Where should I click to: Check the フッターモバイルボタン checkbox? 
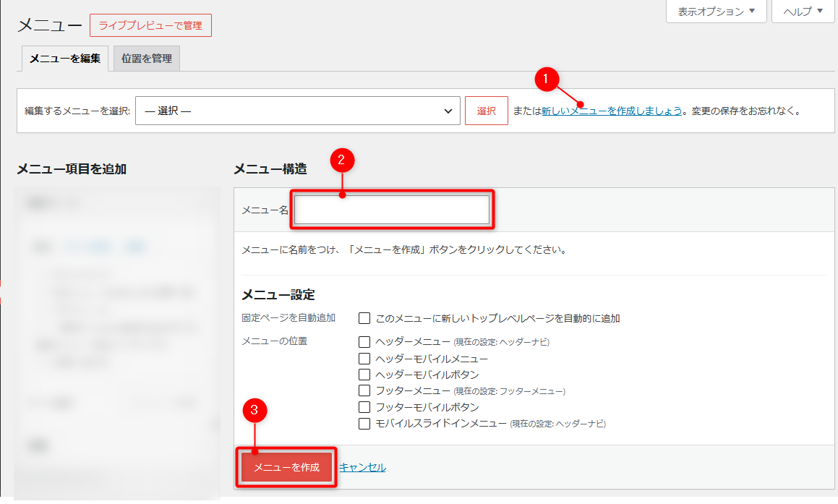tap(364, 407)
